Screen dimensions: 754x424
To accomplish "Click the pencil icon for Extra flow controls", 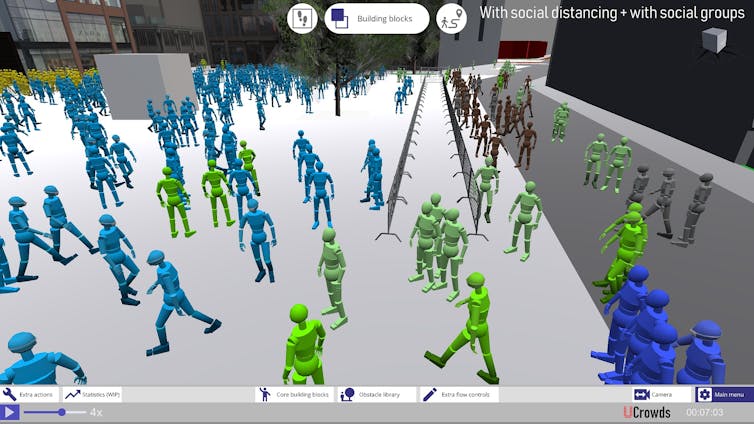I will [429, 395].
